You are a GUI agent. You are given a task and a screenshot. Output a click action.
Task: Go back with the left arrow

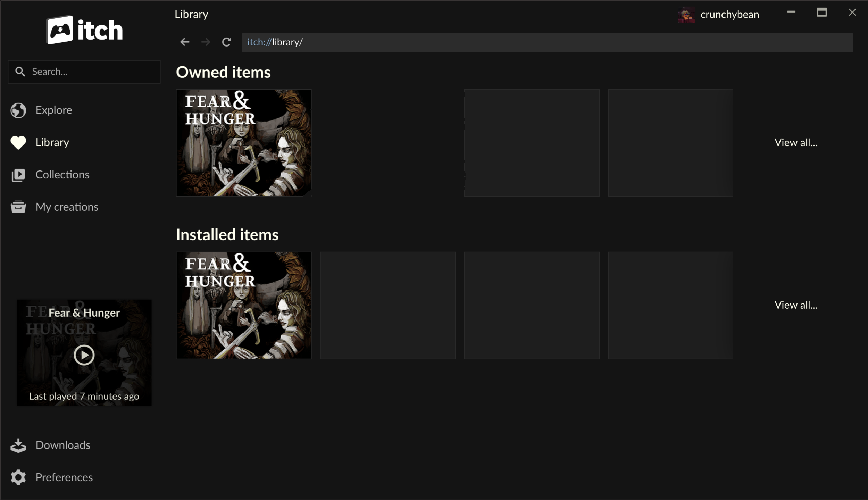[x=185, y=42]
